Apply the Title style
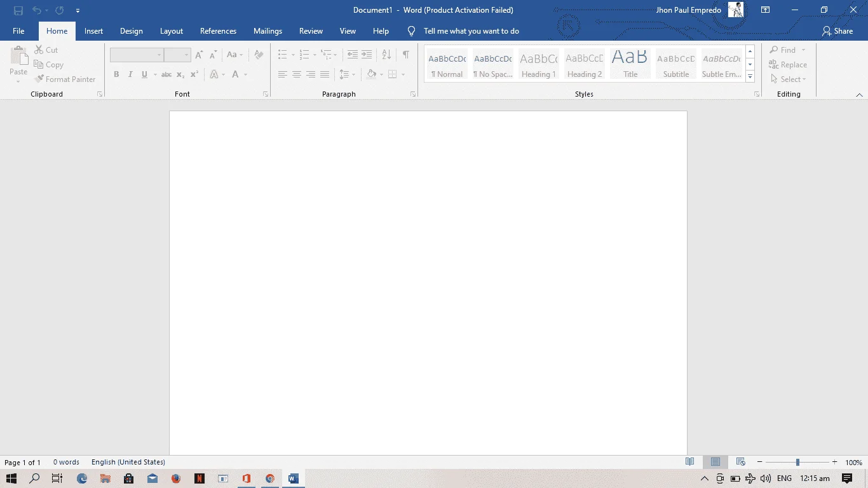868x488 pixels. pos(630,64)
